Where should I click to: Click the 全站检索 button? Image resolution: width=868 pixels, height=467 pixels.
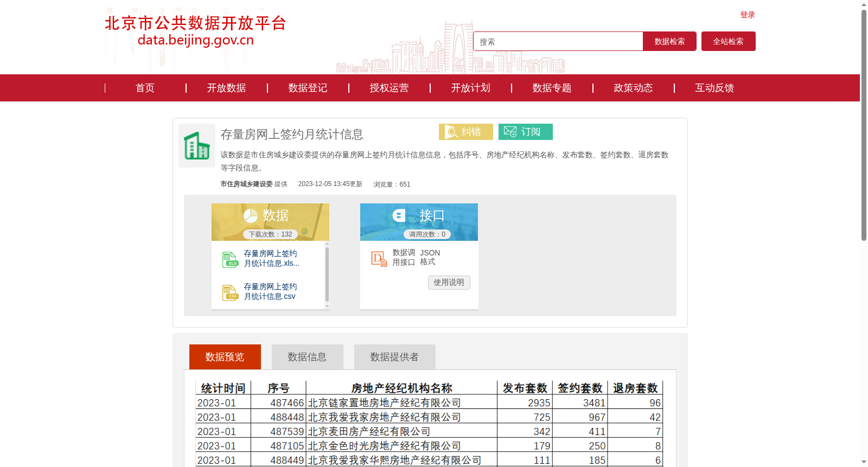pos(729,41)
